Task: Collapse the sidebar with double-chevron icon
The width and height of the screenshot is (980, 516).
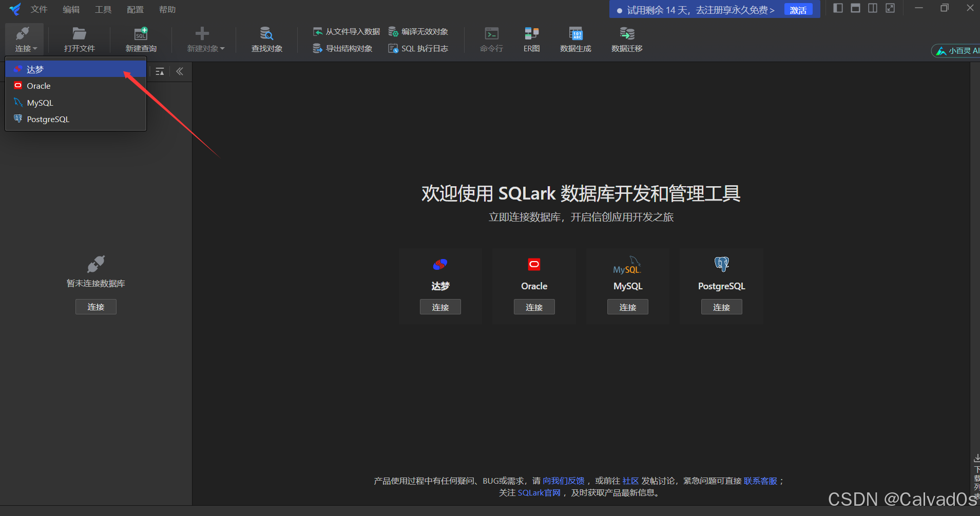Action: [180, 71]
